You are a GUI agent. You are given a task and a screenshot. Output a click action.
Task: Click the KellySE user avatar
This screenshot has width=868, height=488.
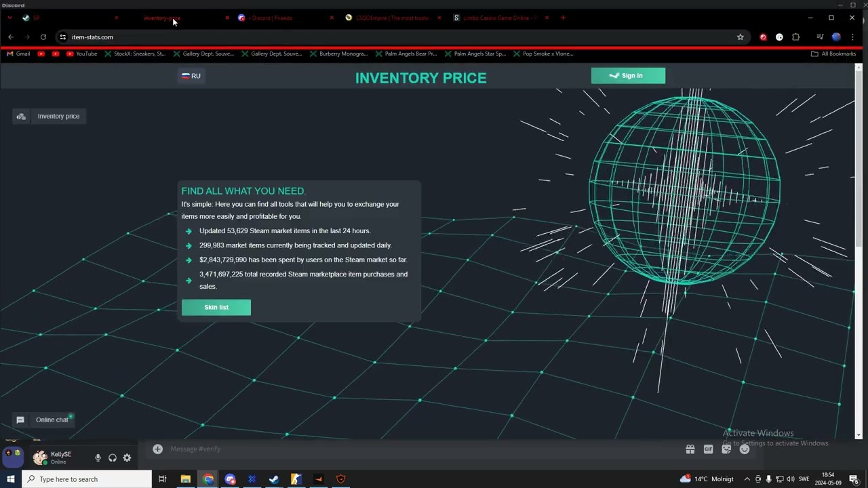(40, 458)
